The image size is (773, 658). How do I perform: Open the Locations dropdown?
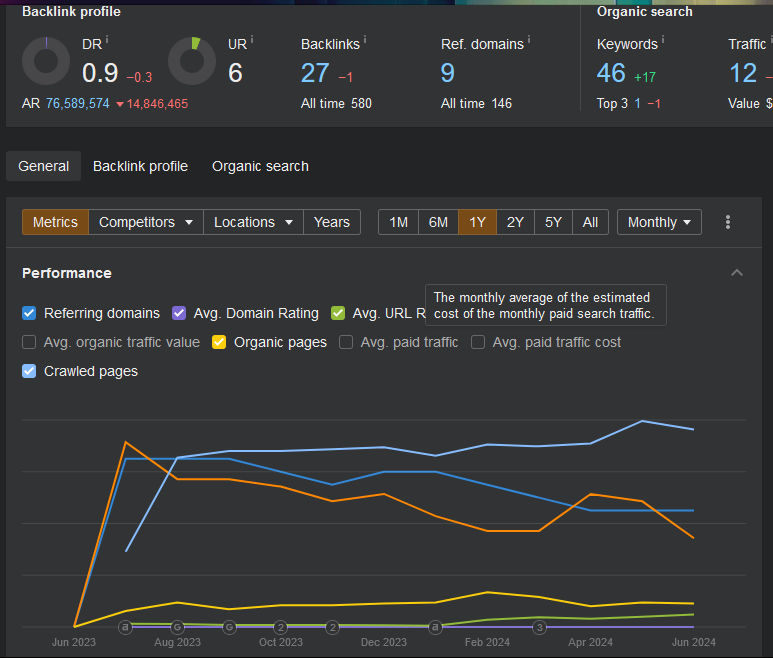[253, 222]
